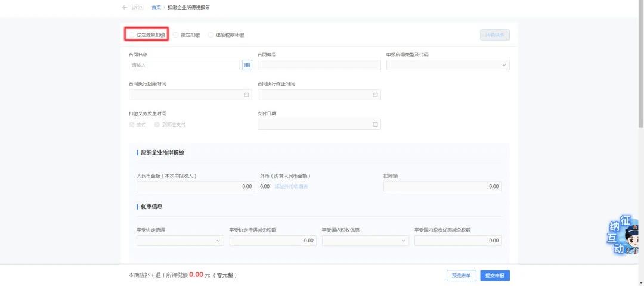644x286 pixels.
Task: Click 扣缴企业所得税报告 breadcrumb text
Action: point(189,7)
